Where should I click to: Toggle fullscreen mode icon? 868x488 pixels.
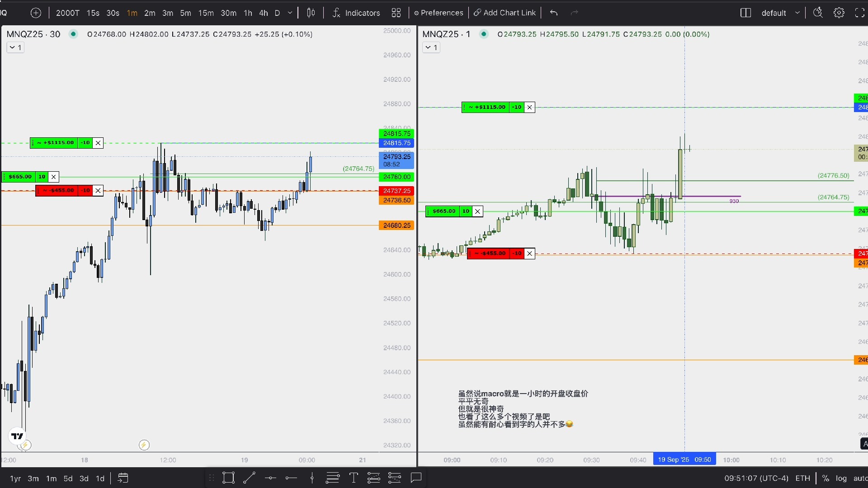tap(859, 13)
